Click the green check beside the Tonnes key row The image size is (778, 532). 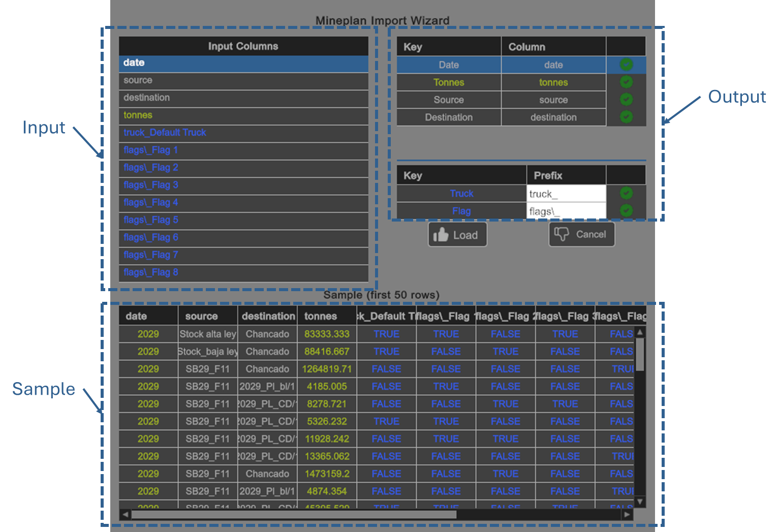pyautogui.click(x=626, y=82)
